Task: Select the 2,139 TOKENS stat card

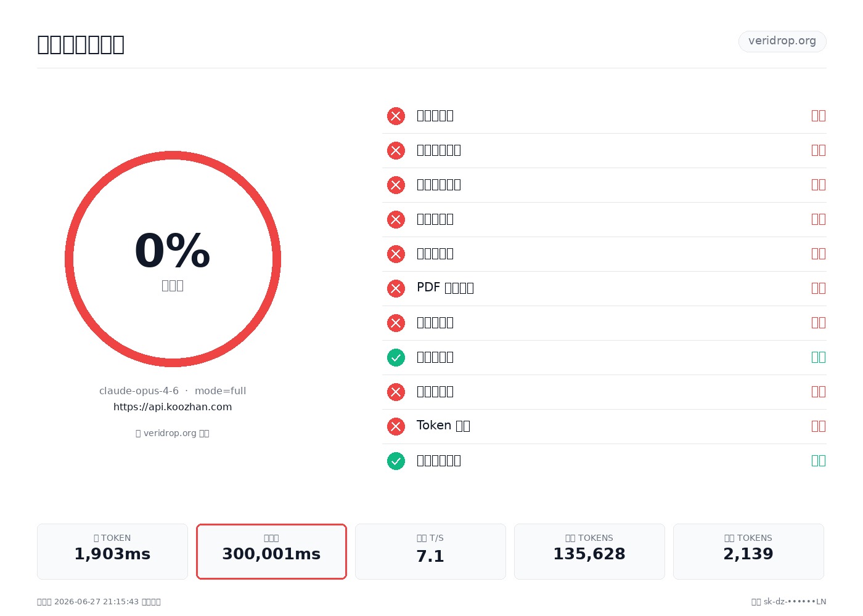Action: pos(748,551)
